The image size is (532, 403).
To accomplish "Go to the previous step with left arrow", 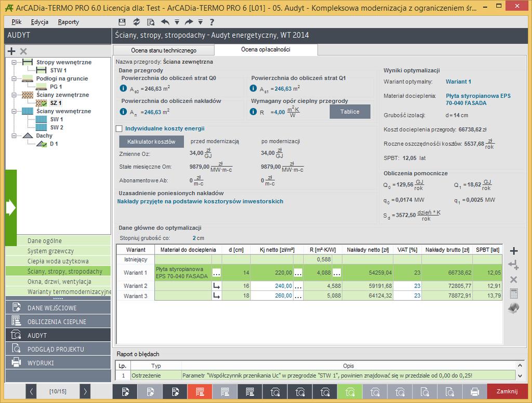I will 31,392.
